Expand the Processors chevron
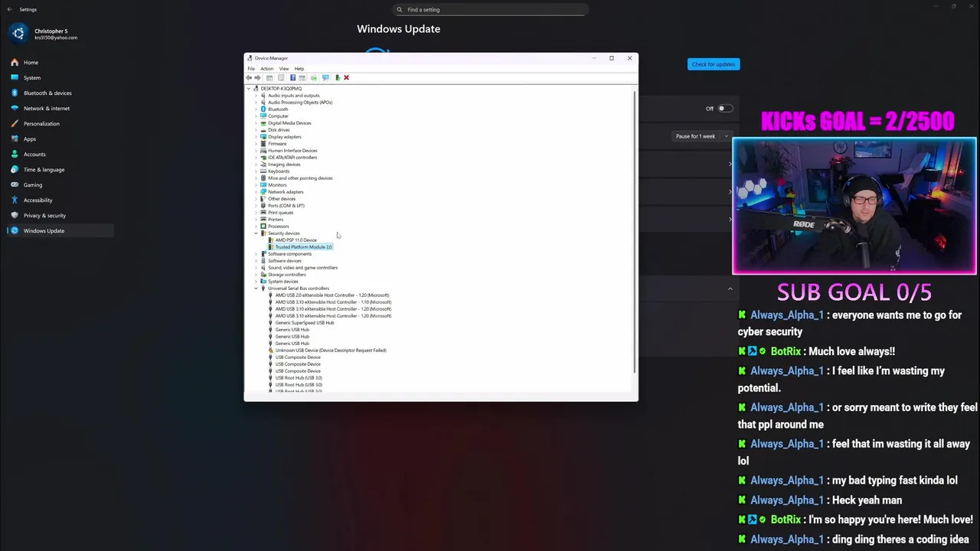This screenshot has height=551, width=980. coord(256,227)
